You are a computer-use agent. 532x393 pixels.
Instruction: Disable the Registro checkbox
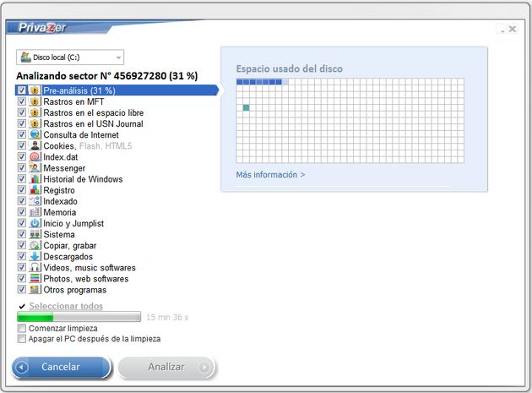click(x=22, y=190)
